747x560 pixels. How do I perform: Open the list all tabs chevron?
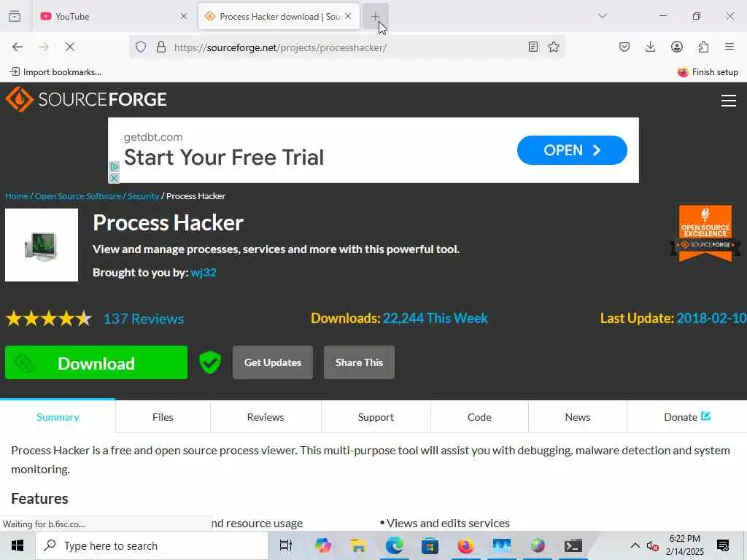(603, 16)
